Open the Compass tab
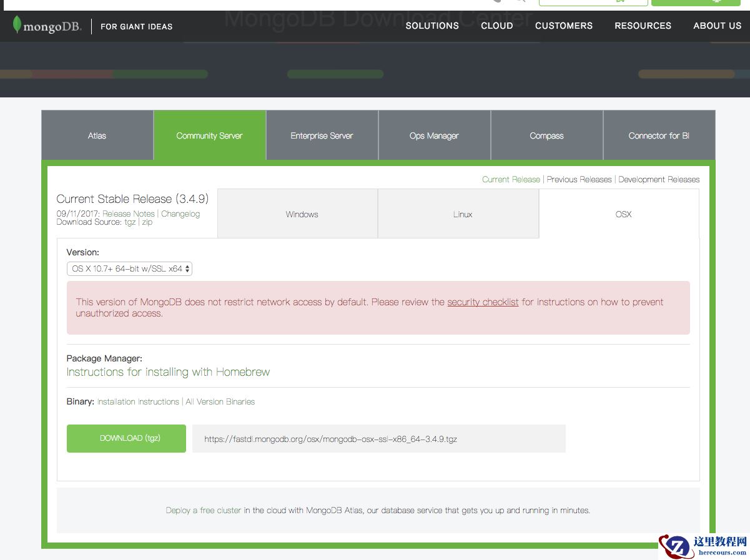The width and height of the screenshot is (750, 560). click(x=546, y=135)
